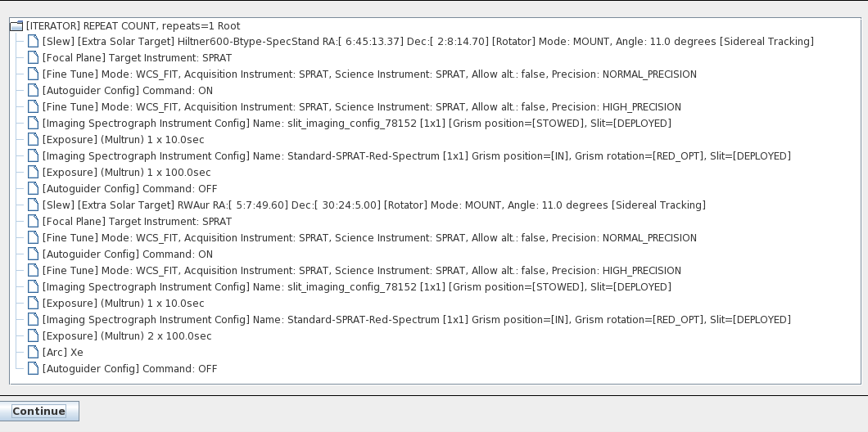Select the first Exposure 1 x 10.0sec row
Screen dimensions: 868x432
123,140
